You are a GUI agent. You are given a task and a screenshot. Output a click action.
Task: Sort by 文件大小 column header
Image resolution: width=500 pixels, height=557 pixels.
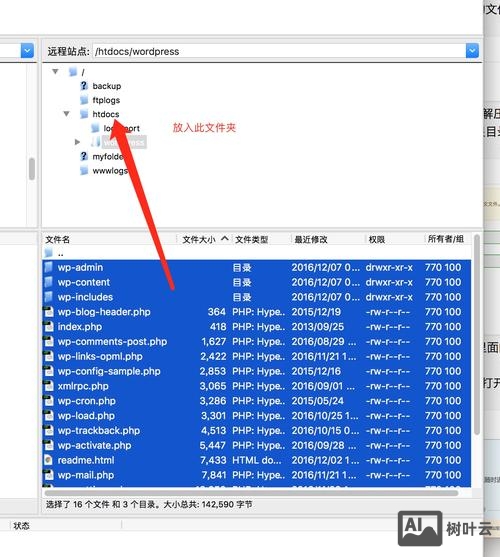click(199, 239)
